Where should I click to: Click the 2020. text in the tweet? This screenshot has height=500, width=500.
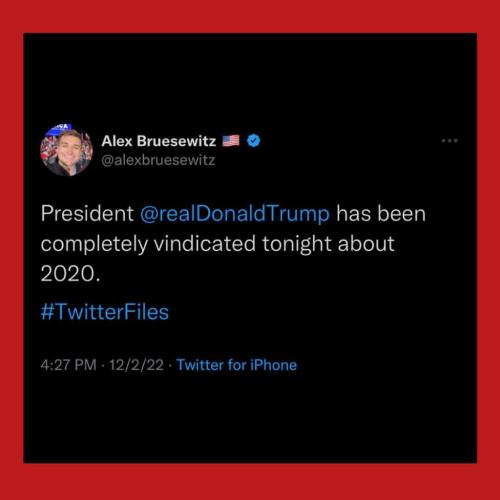coord(70,274)
